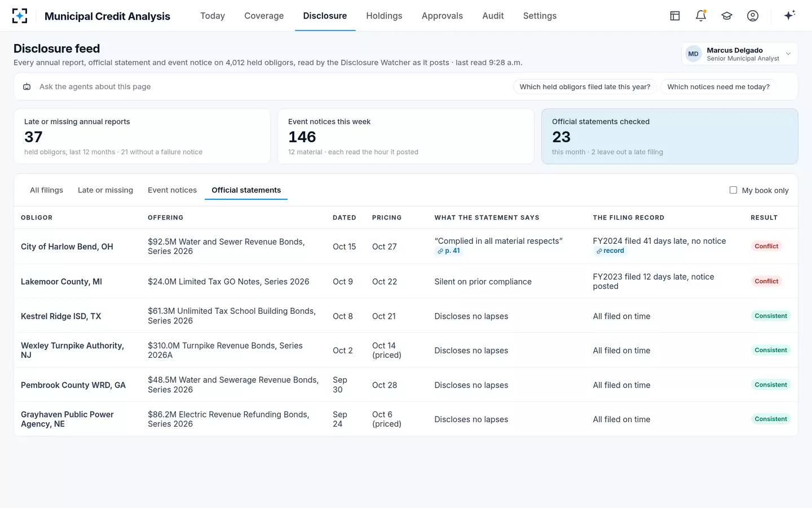Launch the AI sparkle assistant icon
812x508 pixels.
click(x=789, y=15)
